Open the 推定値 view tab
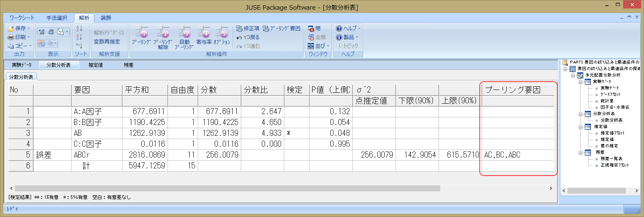Viewport: 644px width, 217px height. tap(95, 65)
